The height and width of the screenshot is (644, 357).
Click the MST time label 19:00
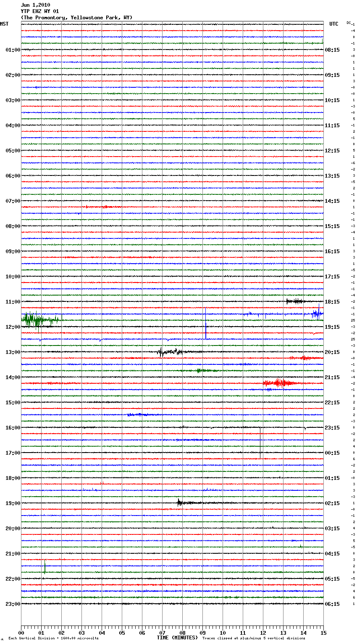(13, 503)
